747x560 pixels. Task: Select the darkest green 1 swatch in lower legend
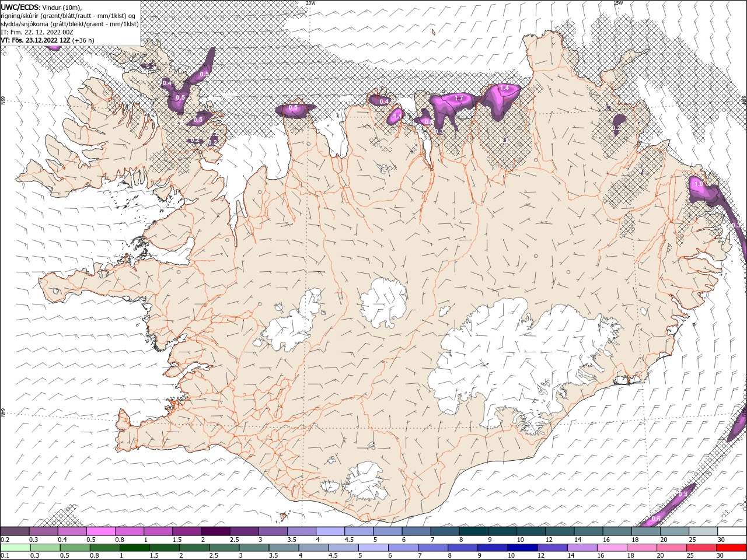(x=134, y=548)
